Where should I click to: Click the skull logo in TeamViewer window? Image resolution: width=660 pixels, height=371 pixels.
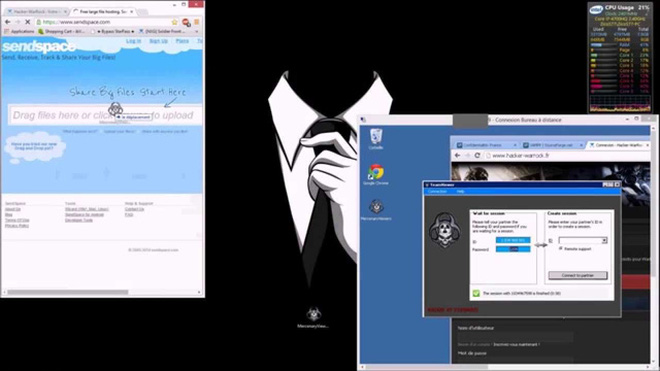(x=444, y=230)
